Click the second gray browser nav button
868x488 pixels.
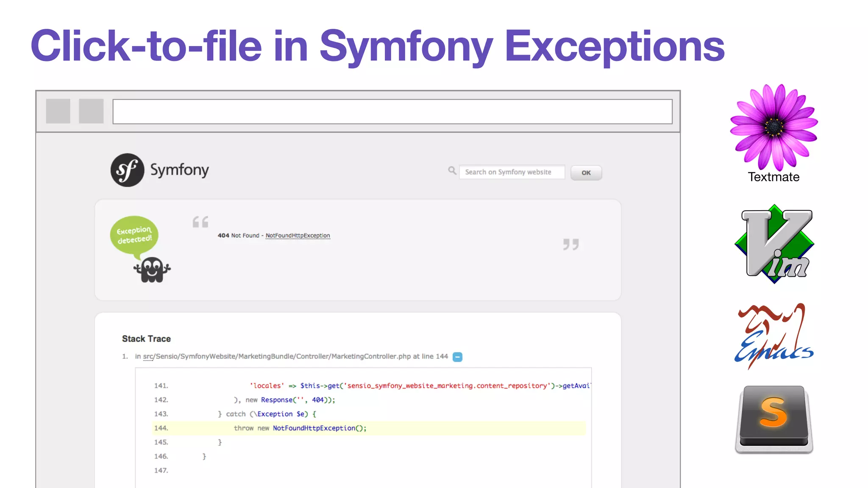pyautogui.click(x=91, y=111)
